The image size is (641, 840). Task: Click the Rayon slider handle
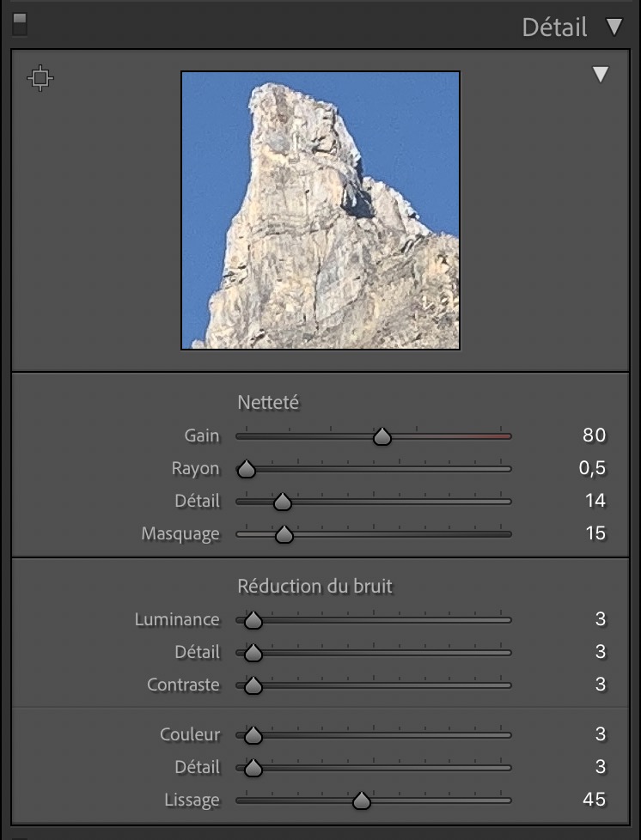(247, 470)
